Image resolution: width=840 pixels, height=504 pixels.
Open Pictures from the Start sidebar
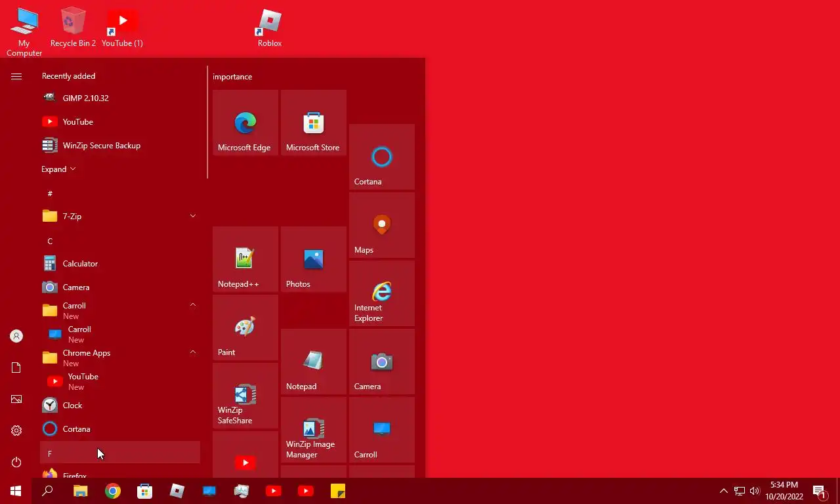tap(16, 399)
